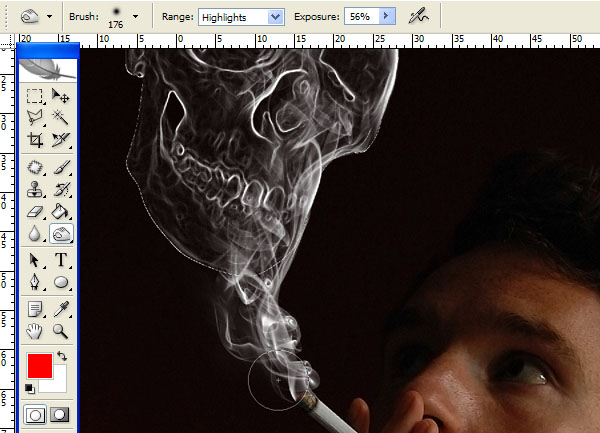
Task: Select the Eyedropper tool
Action: click(60, 309)
